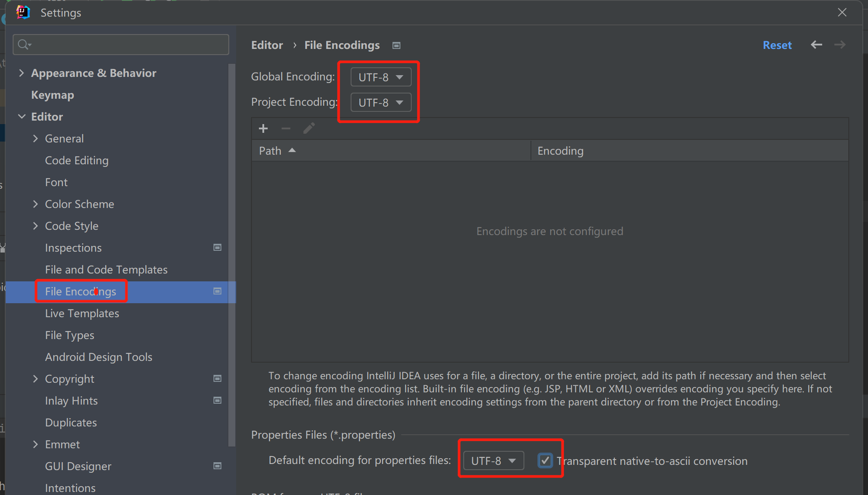
Task: Open the Project Encoding dropdown
Action: pos(380,102)
